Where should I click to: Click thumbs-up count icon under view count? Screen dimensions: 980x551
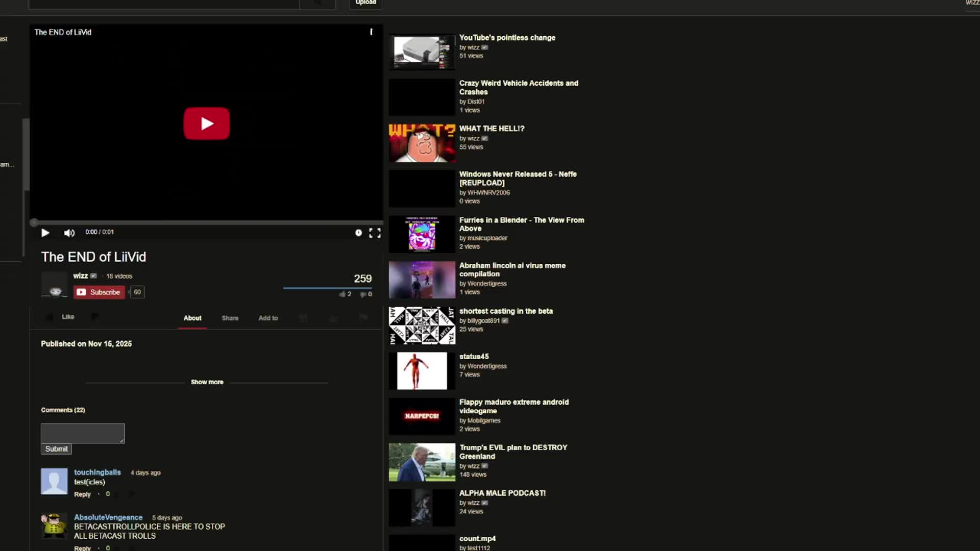pyautogui.click(x=342, y=294)
